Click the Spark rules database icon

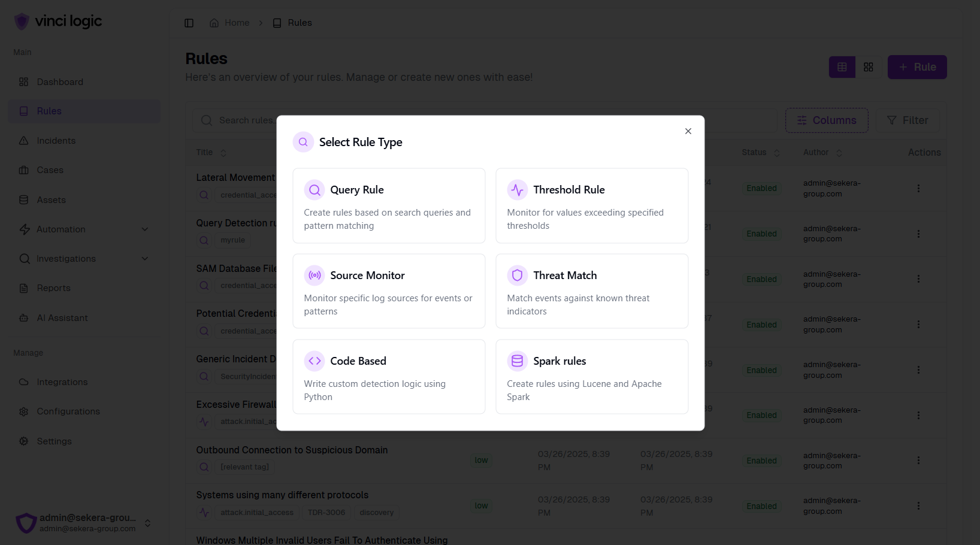(x=517, y=361)
